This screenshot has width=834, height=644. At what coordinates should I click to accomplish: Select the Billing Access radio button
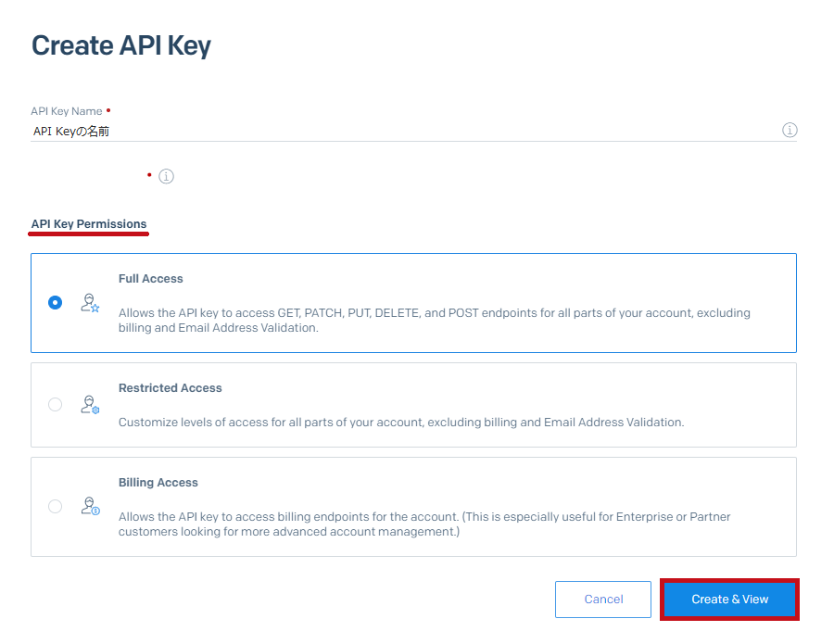(x=55, y=506)
